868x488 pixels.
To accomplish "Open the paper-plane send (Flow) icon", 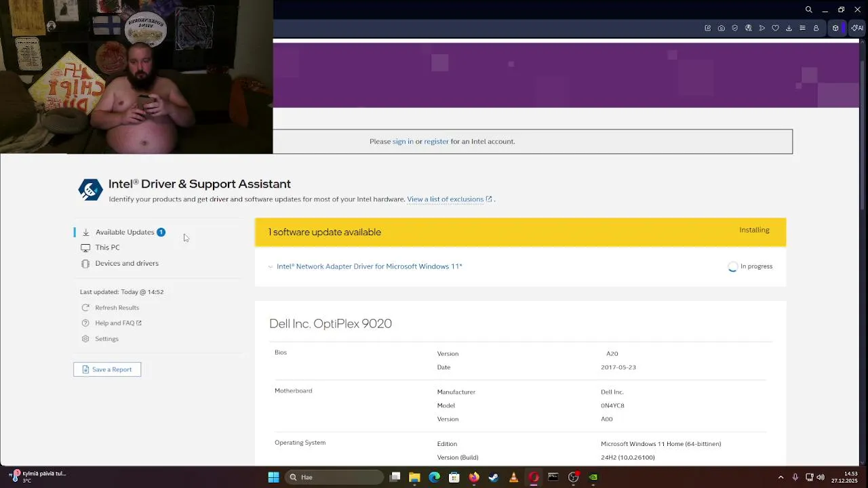I will [762, 28].
